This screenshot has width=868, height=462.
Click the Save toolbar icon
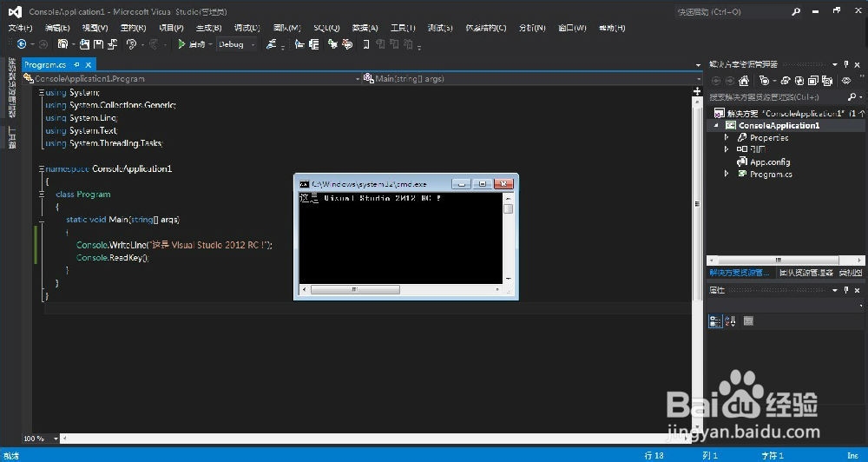(98, 43)
